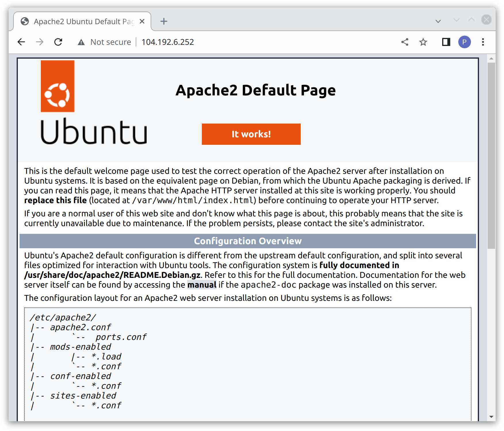Click the Not secure label
Viewport: 504px width, 431px height.
point(111,42)
